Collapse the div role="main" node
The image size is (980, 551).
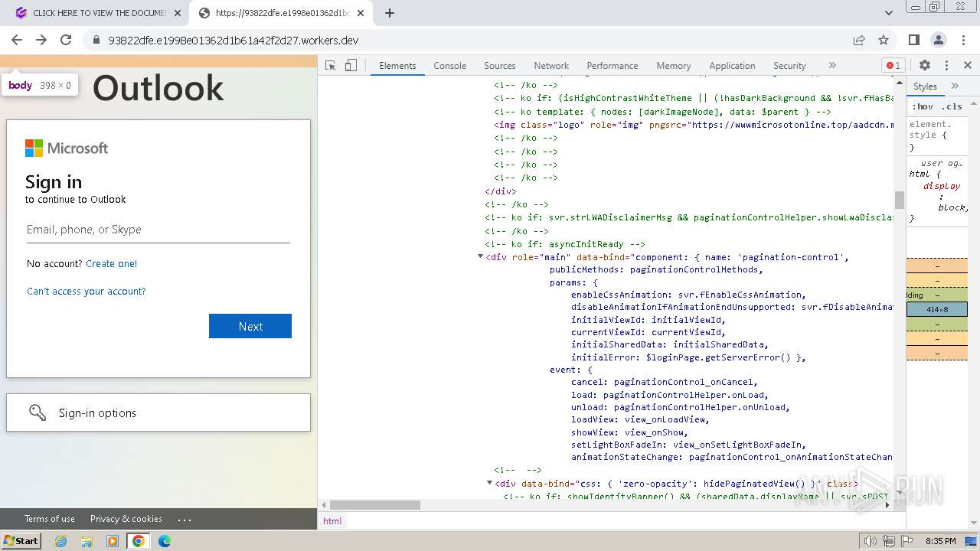click(480, 257)
